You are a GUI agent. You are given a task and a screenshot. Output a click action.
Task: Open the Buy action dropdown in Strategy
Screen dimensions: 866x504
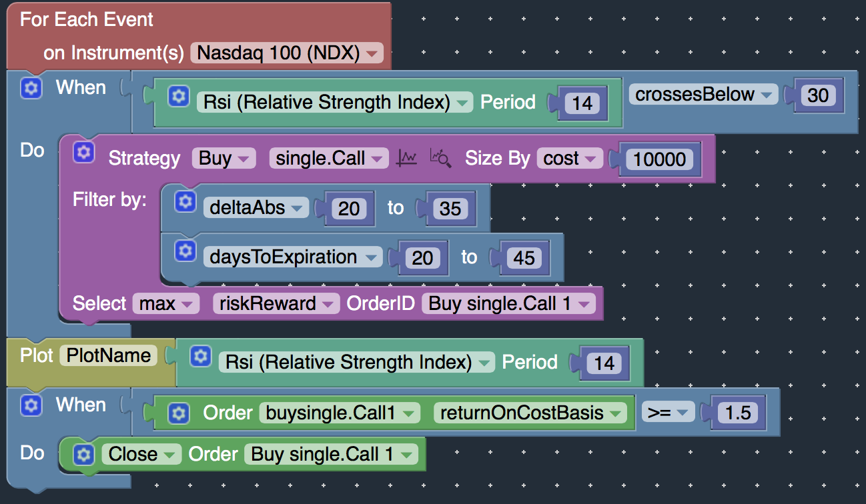point(224,158)
